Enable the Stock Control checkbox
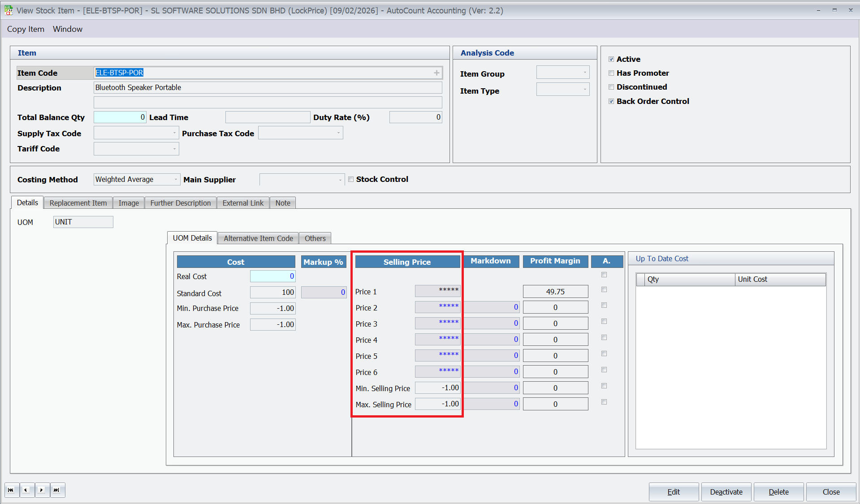Image resolution: width=860 pixels, height=504 pixels. coord(351,179)
